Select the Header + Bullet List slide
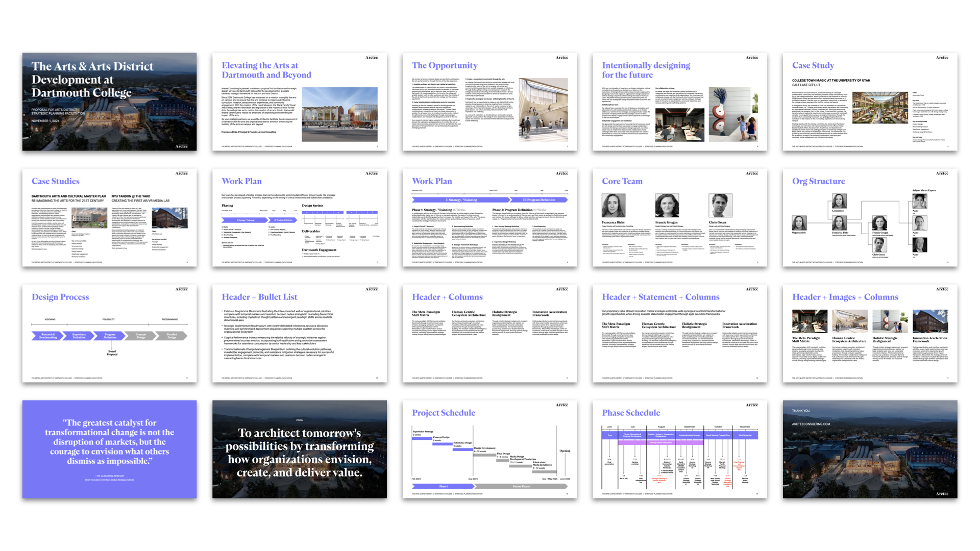 tap(299, 333)
